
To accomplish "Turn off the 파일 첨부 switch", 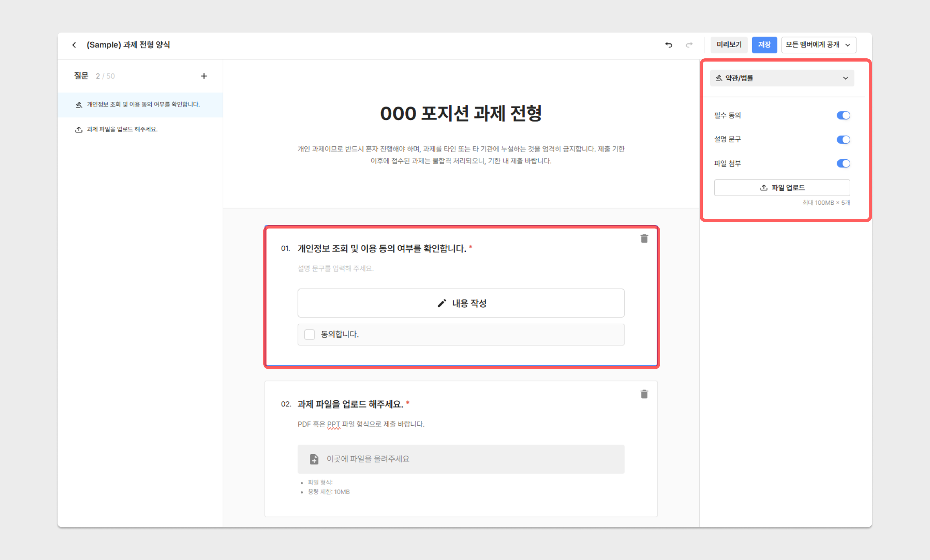I will click(843, 163).
